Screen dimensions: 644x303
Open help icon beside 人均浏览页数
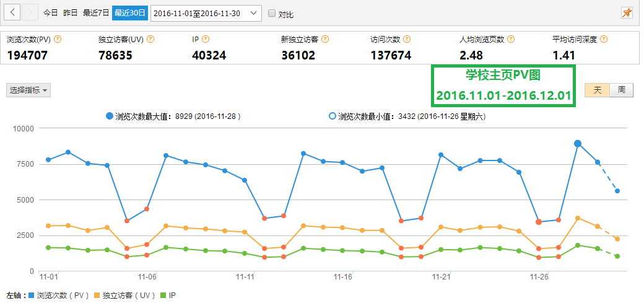511,39
